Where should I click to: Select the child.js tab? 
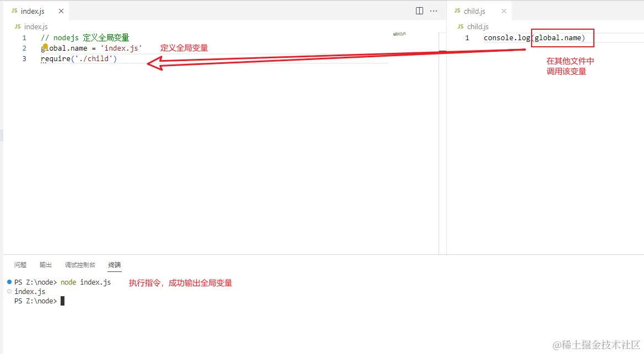coord(479,11)
